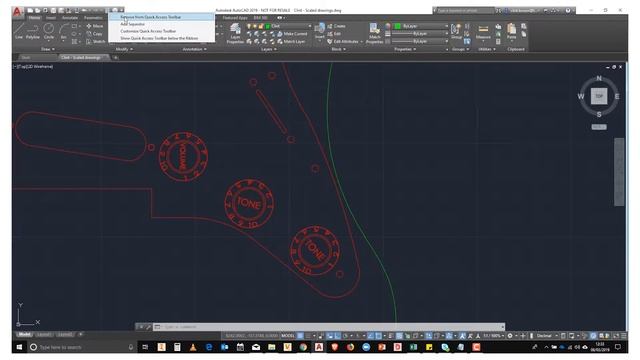This screenshot has width=640, height=360.
Task: Open the Clint layer dropdown list
Action: 309,26
